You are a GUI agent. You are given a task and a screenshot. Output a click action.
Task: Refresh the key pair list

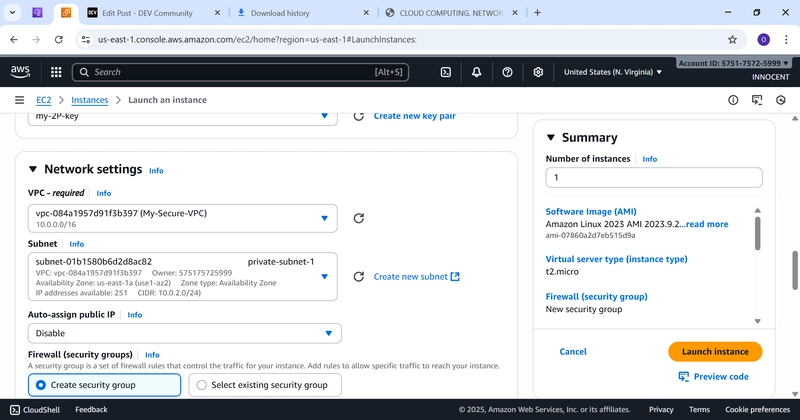tap(359, 116)
